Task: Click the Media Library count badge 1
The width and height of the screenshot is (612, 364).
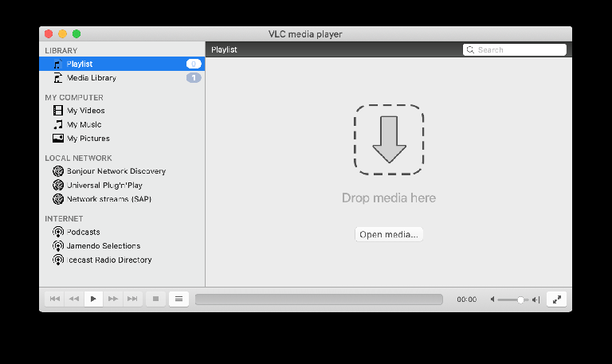Action: click(194, 77)
